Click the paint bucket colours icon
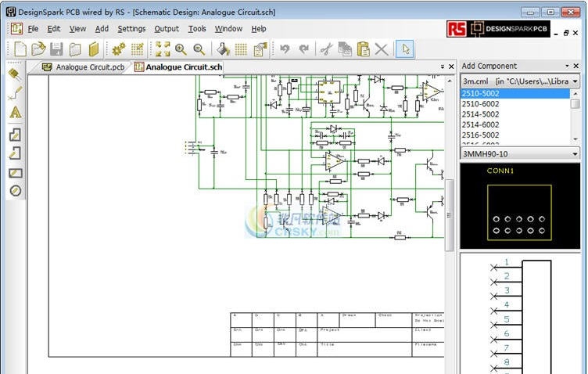The image size is (588, 374). [223, 49]
